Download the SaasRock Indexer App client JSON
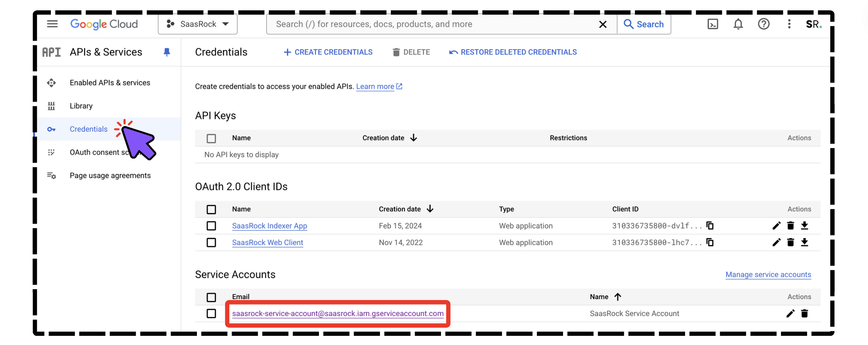This screenshot has height=345, width=868. pyautogui.click(x=805, y=226)
